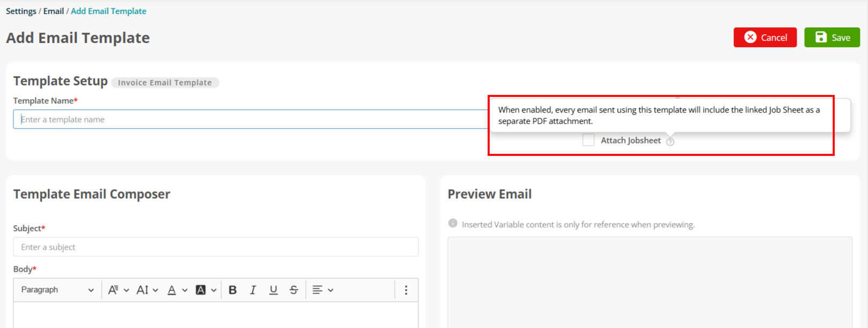Focus the Template Name field

[250, 119]
